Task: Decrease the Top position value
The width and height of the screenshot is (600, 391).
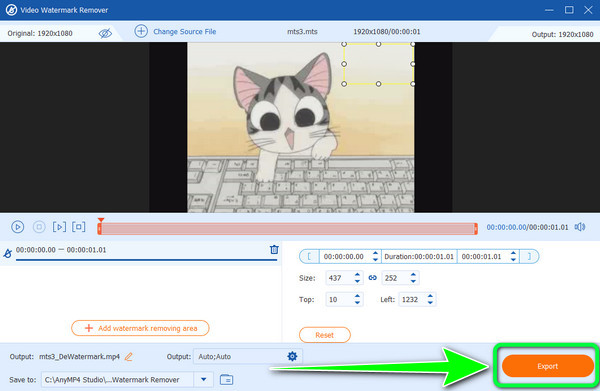Action: 357,303
